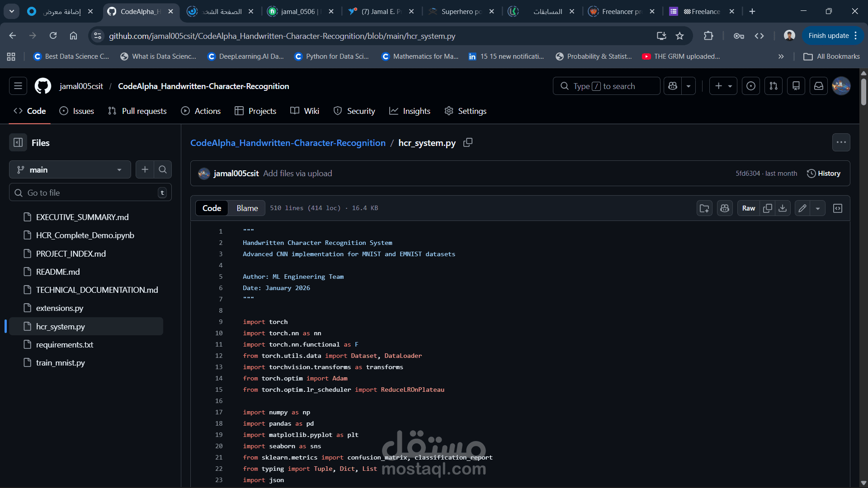Open GitHub Copilot header icon

click(673, 86)
